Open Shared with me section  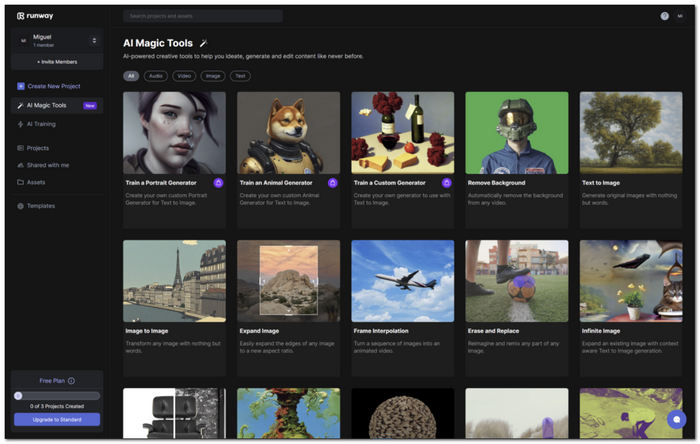[48, 165]
